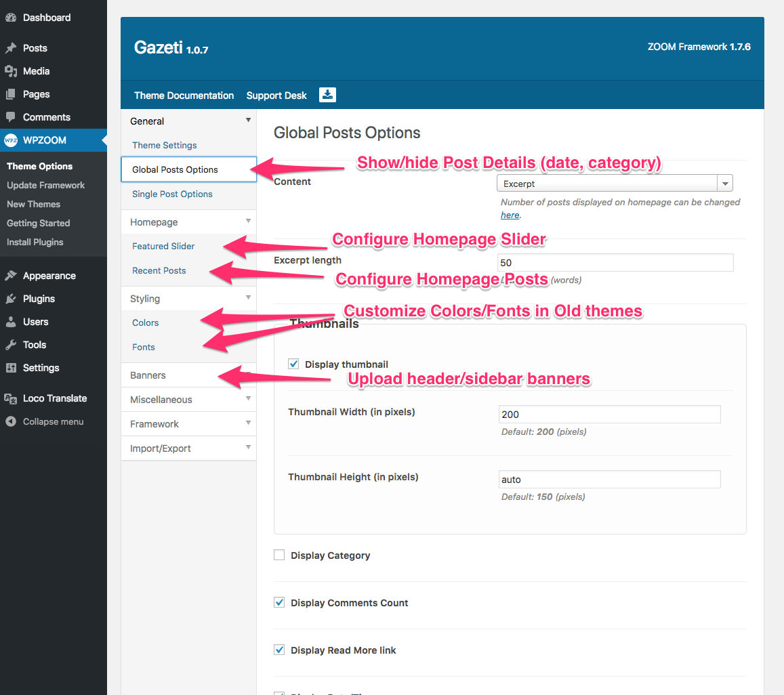Uncheck the Display thumbnail checkbox
This screenshot has width=784, height=695.
[x=293, y=364]
